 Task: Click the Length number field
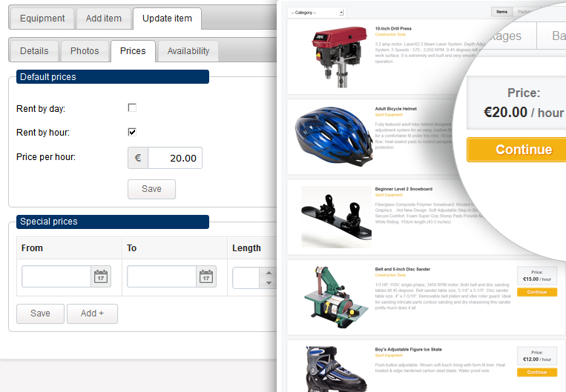pyautogui.click(x=246, y=278)
